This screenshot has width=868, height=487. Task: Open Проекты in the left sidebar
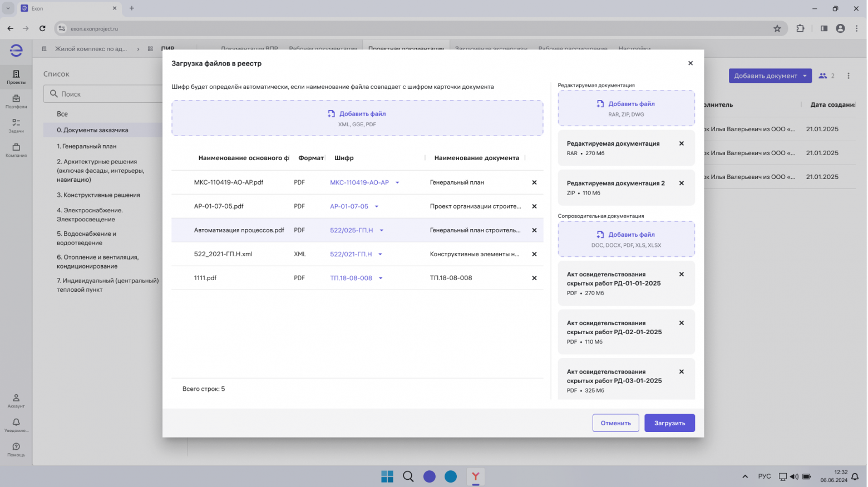(x=16, y=77)
